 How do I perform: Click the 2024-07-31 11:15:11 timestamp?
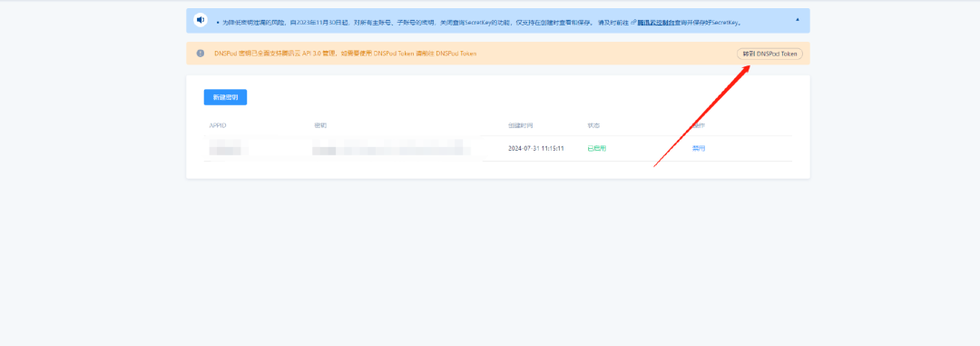point(536,148)
